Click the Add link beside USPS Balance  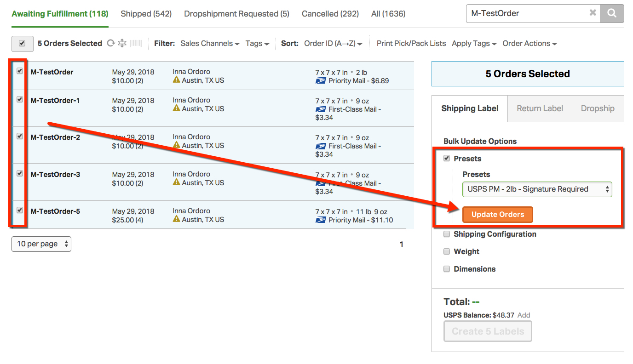pyautogui.click(x=524, y=315)
